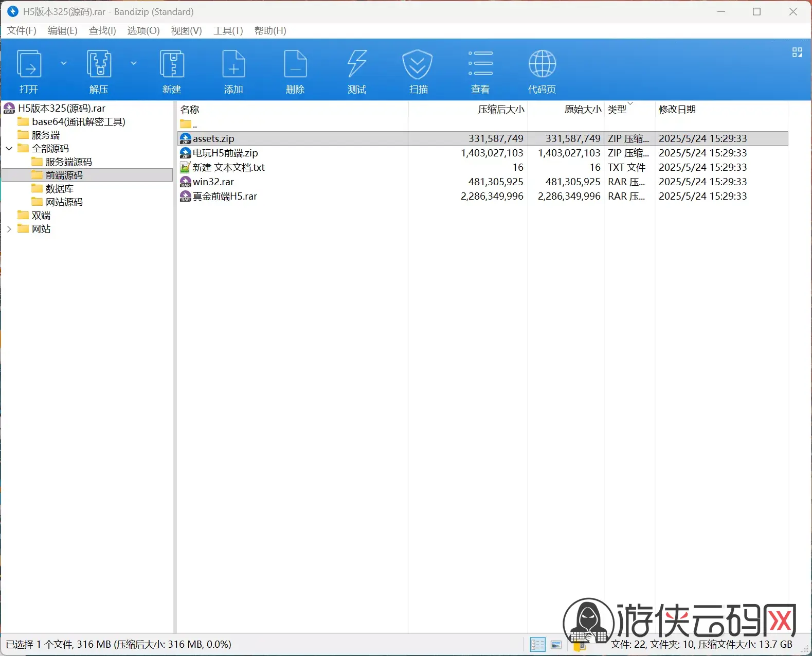Open the 文件(F) menu
The image size is (812, 656).
point(22,31)
